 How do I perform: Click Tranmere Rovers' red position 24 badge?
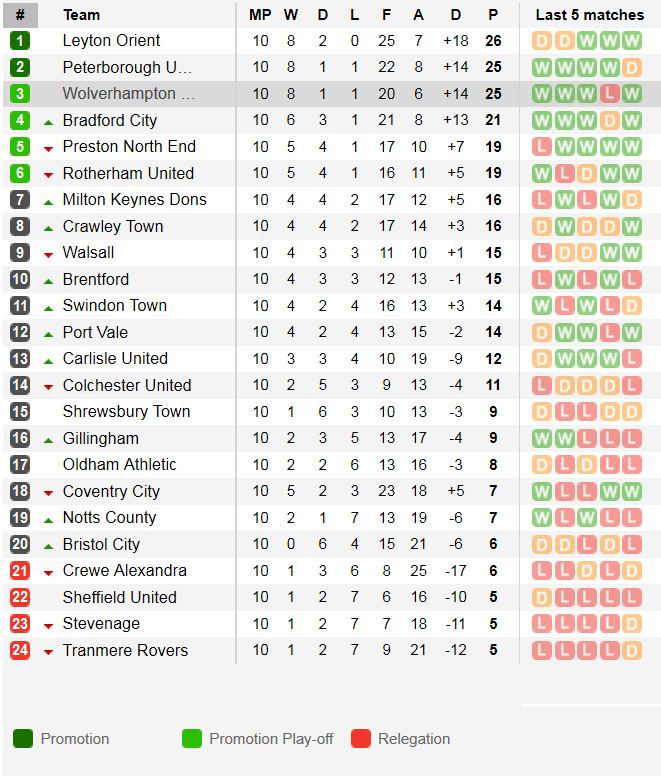[x=20, y=651]
